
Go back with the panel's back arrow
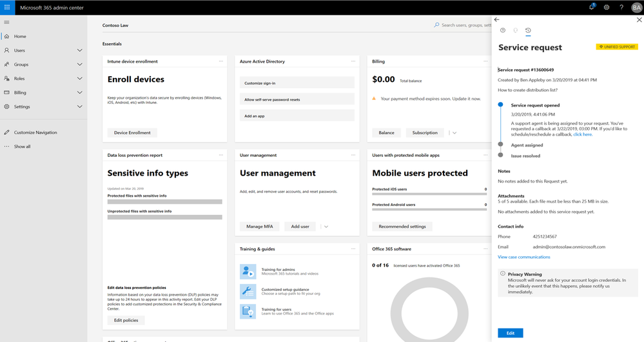[x=496, y=19]
